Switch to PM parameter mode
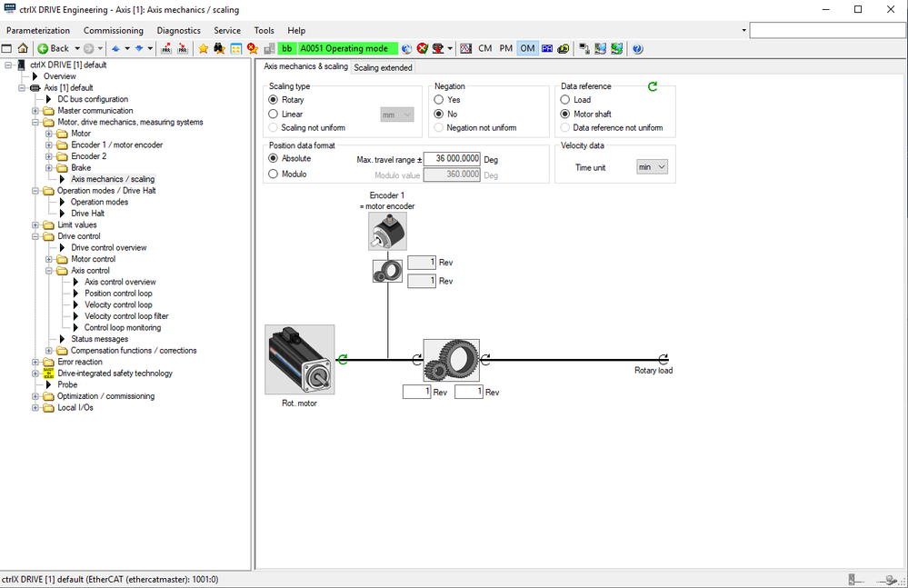This screenshot has width=908, height=588. point(505,48)
